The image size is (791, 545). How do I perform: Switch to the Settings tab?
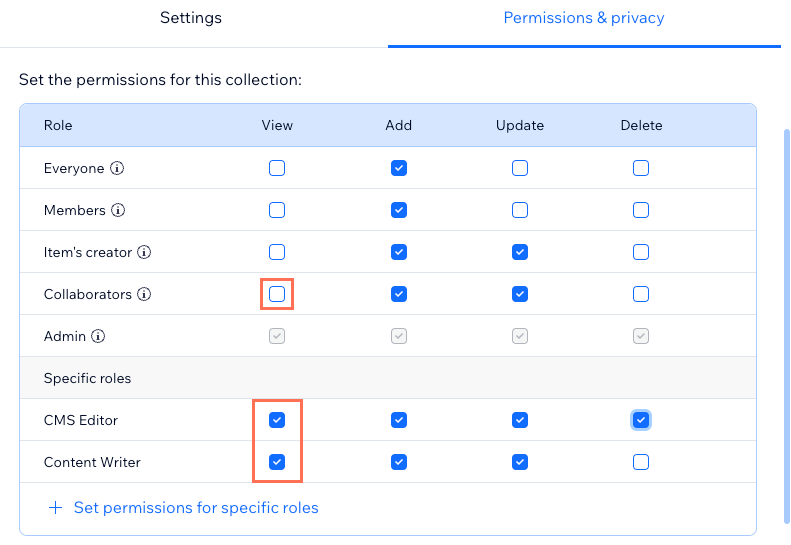[x=191, y=18]
